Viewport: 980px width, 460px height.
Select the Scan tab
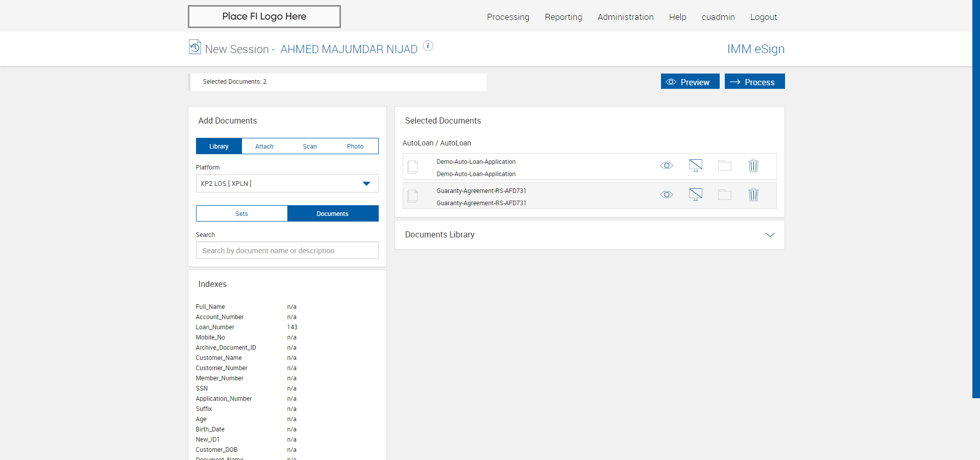309,147
